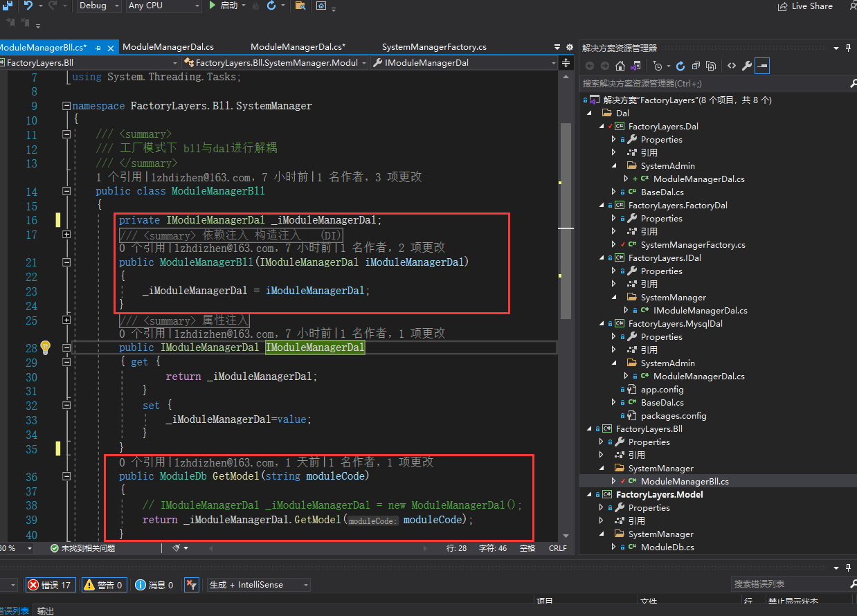Click the Solution Explorer forward arrow
Image resolution: width=857 pixels, height=616 pixels.
click(x=604, y=66)
